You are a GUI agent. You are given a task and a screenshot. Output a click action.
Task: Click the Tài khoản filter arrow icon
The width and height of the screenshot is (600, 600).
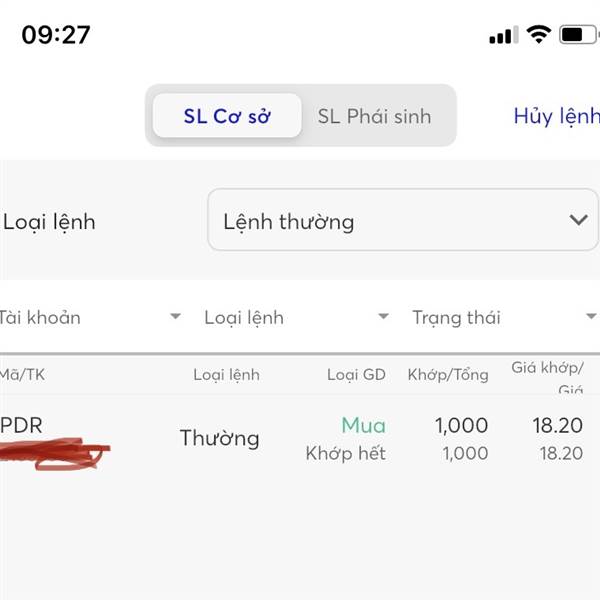(175, 316)
